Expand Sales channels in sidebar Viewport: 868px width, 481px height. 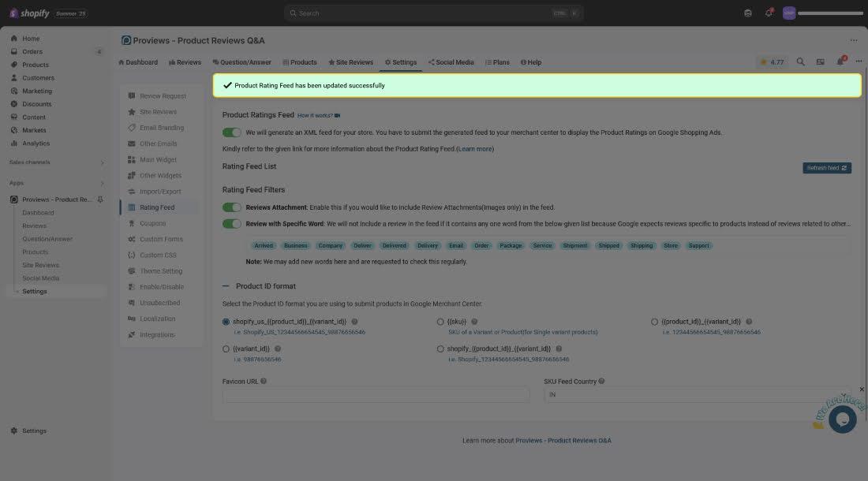click(102, 162)
